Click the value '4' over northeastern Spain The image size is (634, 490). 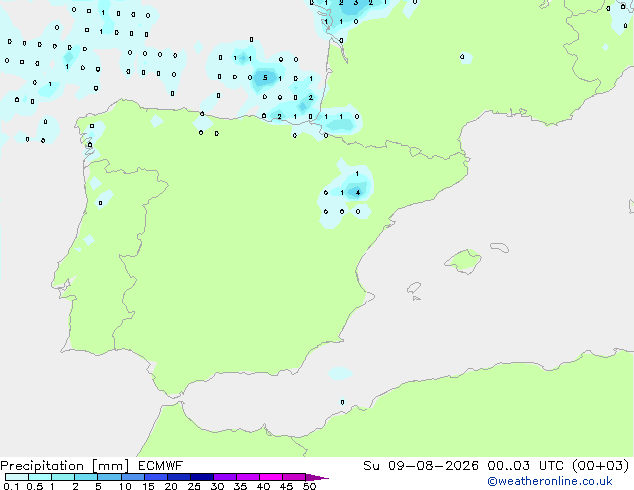pos(357,193)
